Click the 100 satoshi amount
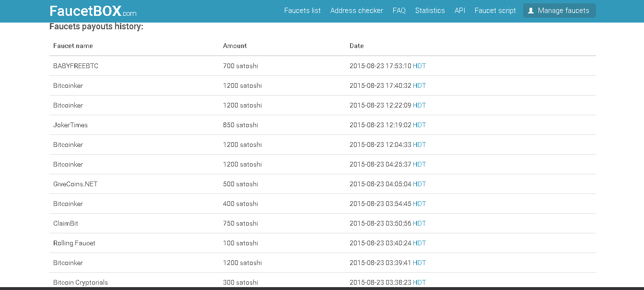Image resolution: width=644 pixels, height=290 pixels. click(240, 243)
